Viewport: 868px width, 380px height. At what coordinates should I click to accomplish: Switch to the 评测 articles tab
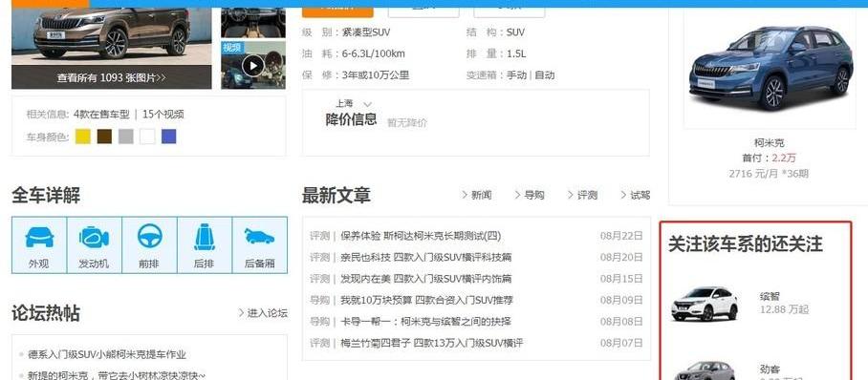[x=582, y=196]
